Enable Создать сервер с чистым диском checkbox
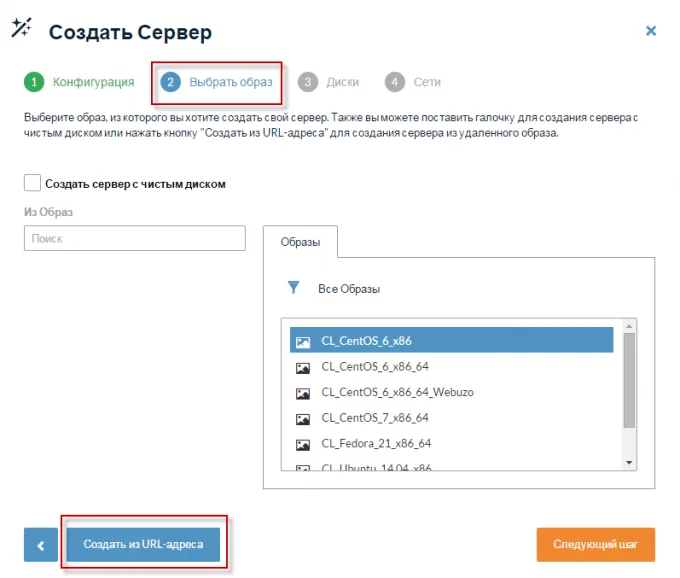 click(32, 183)
